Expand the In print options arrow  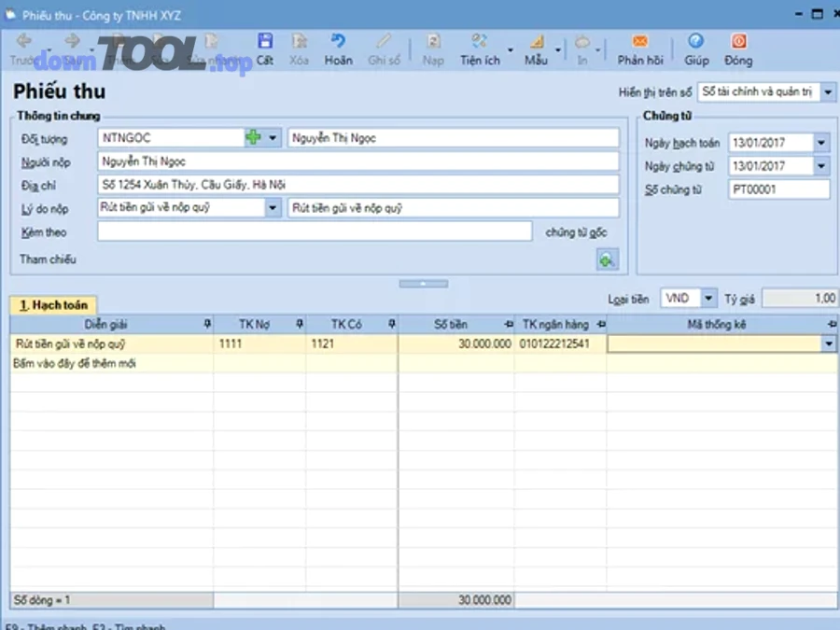coord(598,50)
